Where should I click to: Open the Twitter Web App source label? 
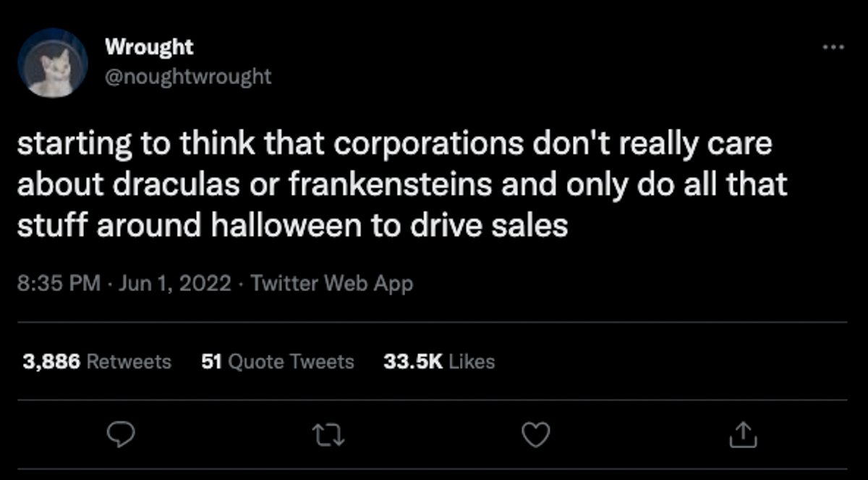(331, 283)
